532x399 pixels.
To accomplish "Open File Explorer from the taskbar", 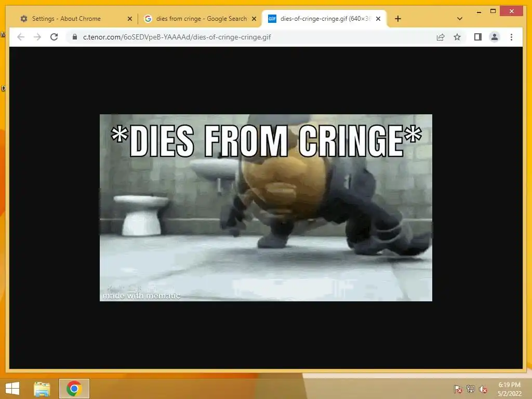I will click(42, 389).
